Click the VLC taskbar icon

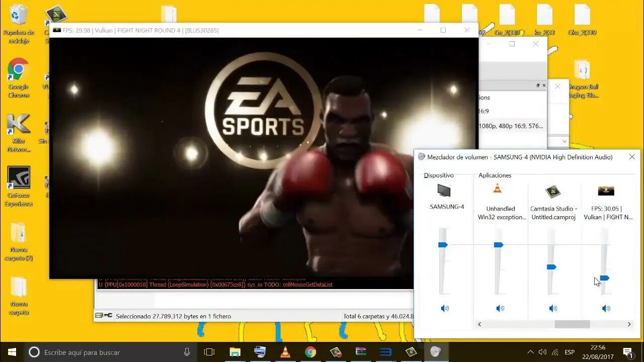285,352
